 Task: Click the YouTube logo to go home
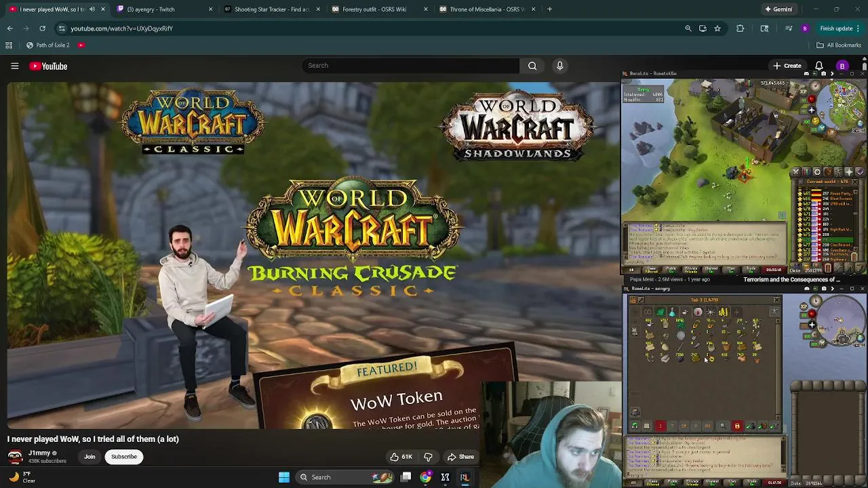click(48, 66)
